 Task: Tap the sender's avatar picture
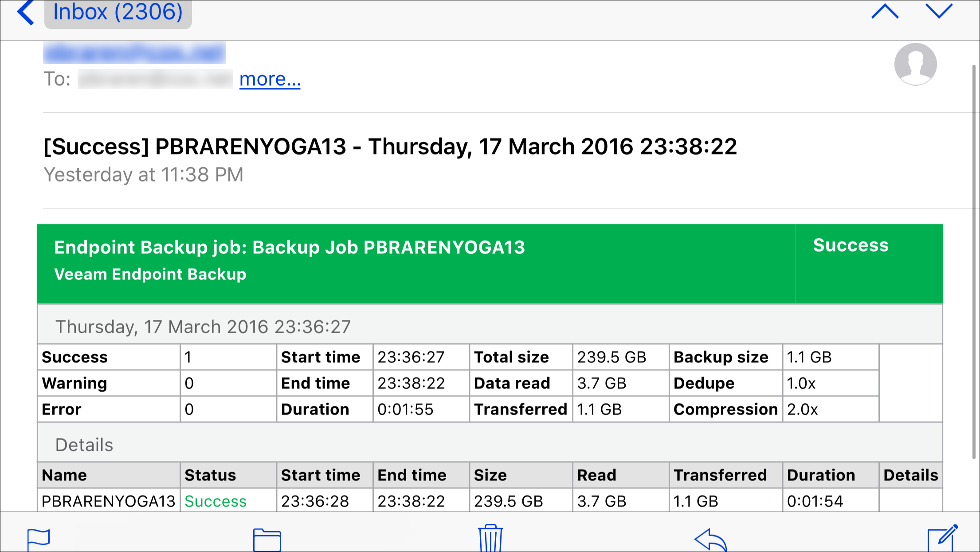click(915, 64)
